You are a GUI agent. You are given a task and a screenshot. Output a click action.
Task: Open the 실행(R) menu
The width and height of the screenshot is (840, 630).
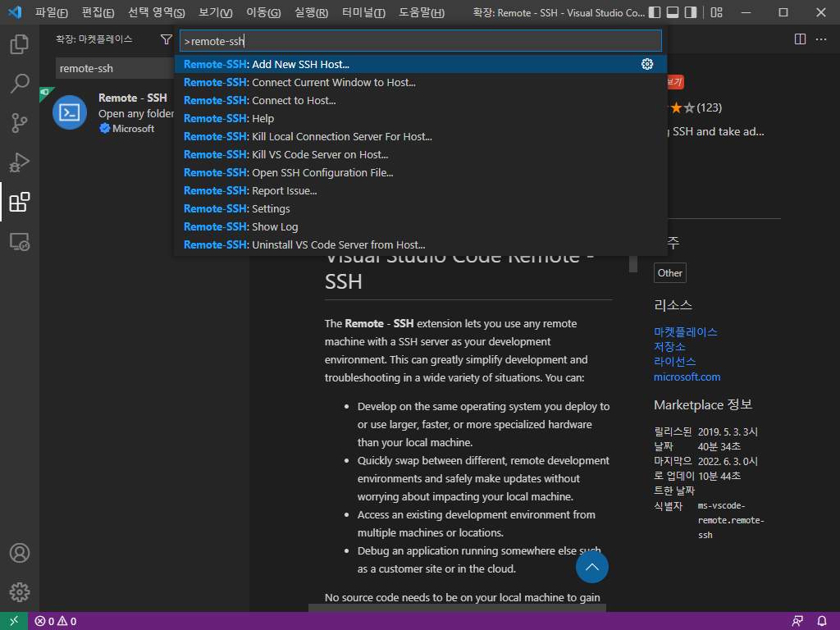click(x=311, y=12)
